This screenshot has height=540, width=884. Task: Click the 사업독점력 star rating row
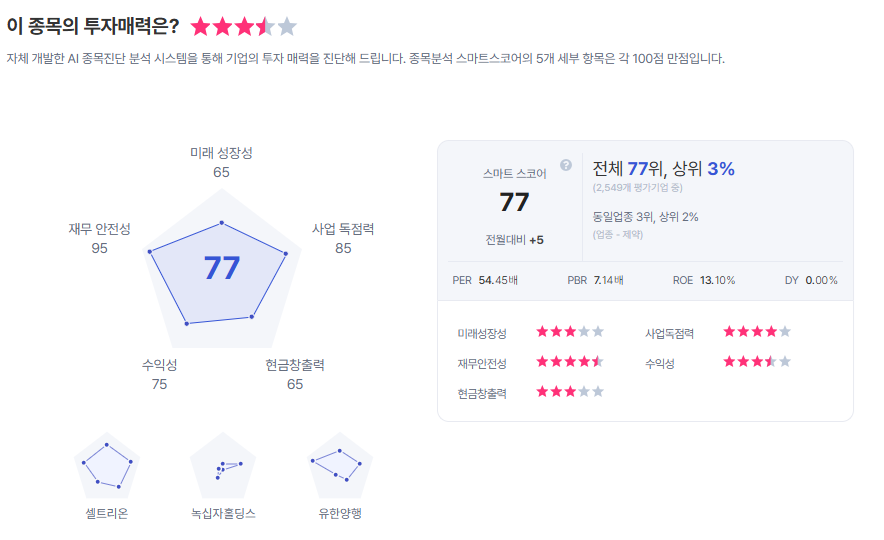(756, 332)
